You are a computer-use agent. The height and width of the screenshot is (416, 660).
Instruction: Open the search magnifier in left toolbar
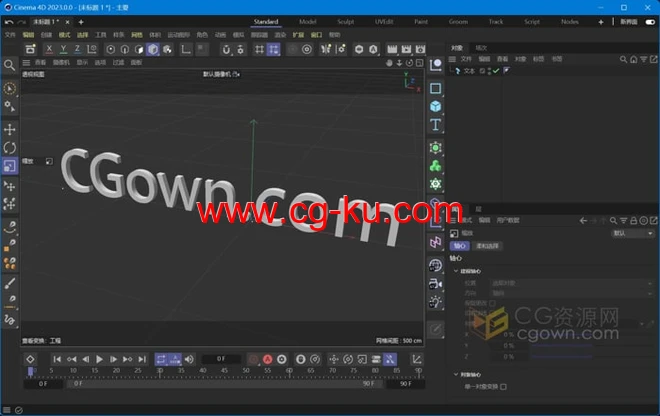point(9,65)
